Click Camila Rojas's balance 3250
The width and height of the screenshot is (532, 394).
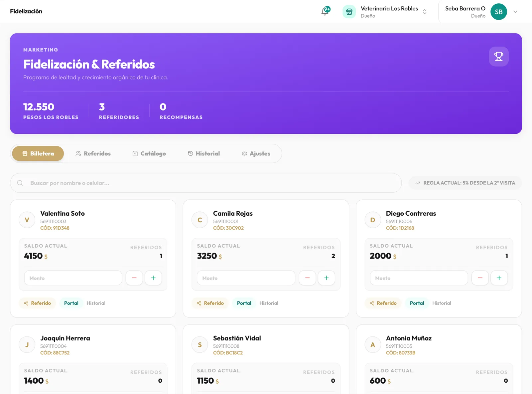[207, 256]
